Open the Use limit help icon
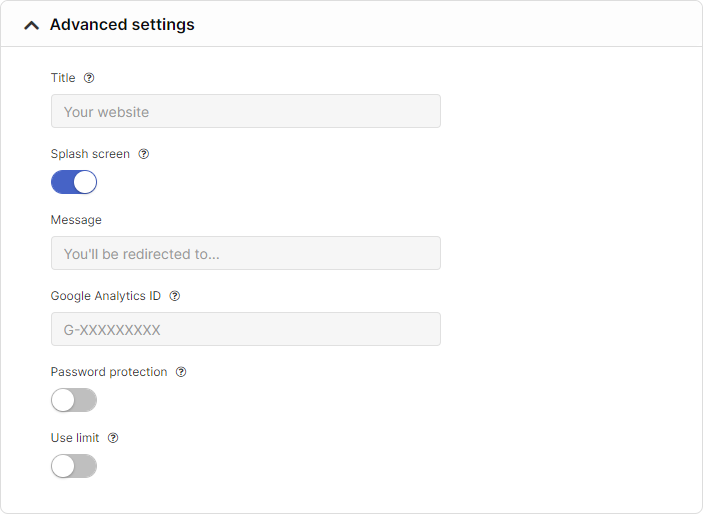 pyautogui.click(x=113, y=438)
